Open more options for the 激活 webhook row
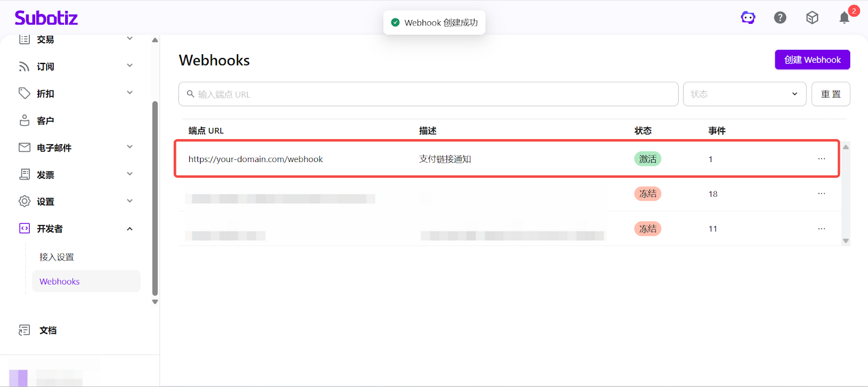 tap(821, 159)
